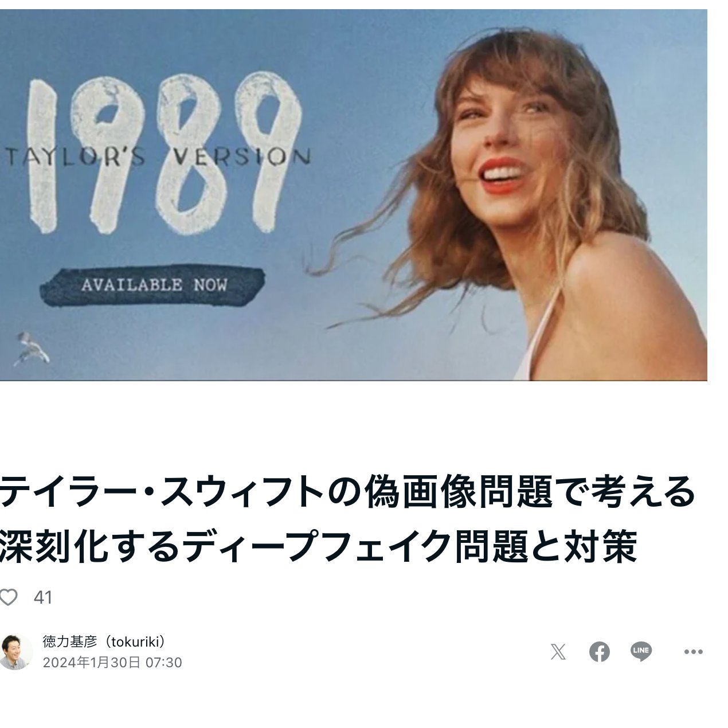The height and width of the screenshot is (728, 728).
Task: Visit 徳力基彦（tokuriki）author page
Action: click(x=104, y=641)
